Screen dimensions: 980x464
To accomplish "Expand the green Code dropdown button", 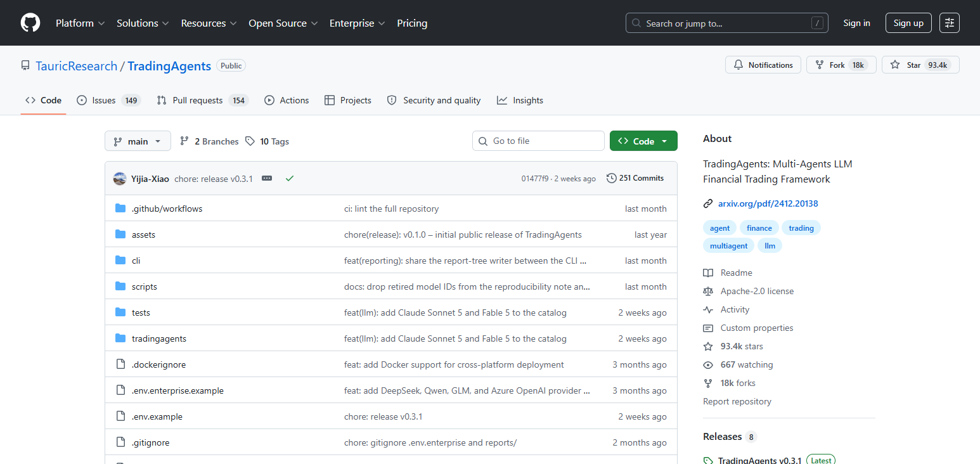I will 643,141.
